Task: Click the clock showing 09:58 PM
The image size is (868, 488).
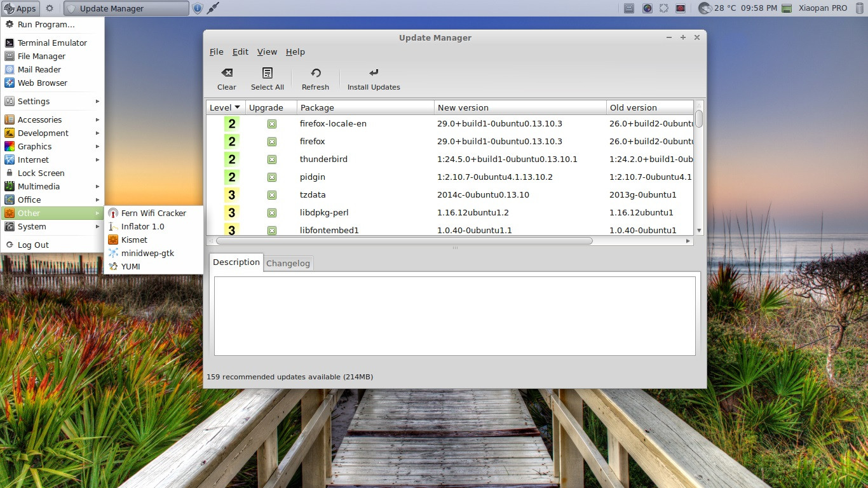Action: 759,8
